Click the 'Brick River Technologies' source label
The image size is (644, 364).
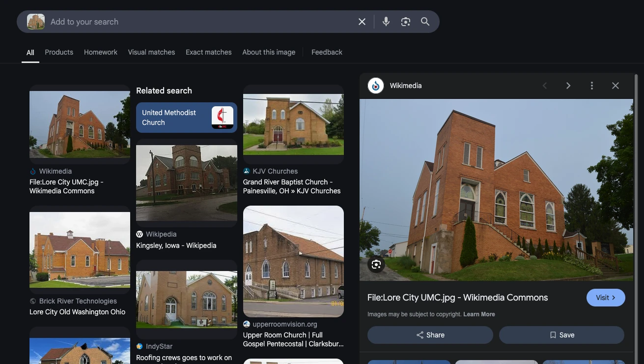[x=78, y=301]
